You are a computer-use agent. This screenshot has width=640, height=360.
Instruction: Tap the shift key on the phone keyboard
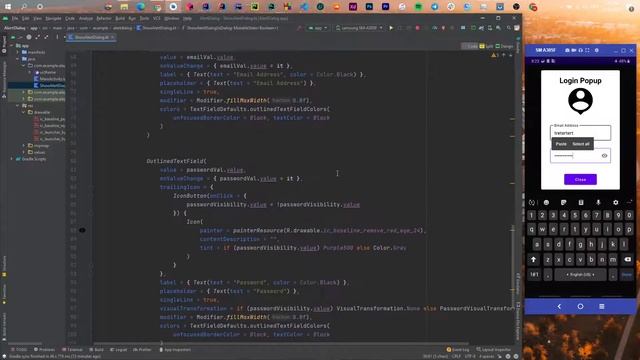tap(533, 260)
